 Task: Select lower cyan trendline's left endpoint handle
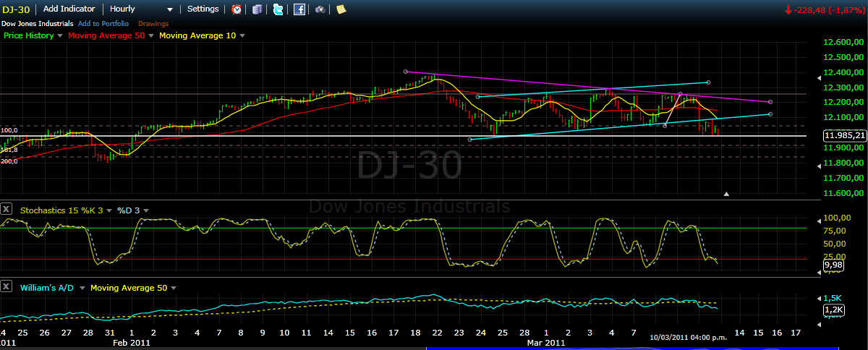[470, 140]
